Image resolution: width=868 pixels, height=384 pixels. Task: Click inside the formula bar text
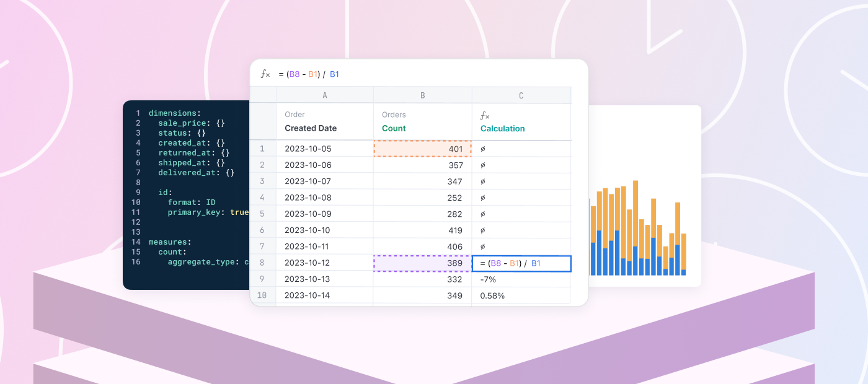point(309,74)
